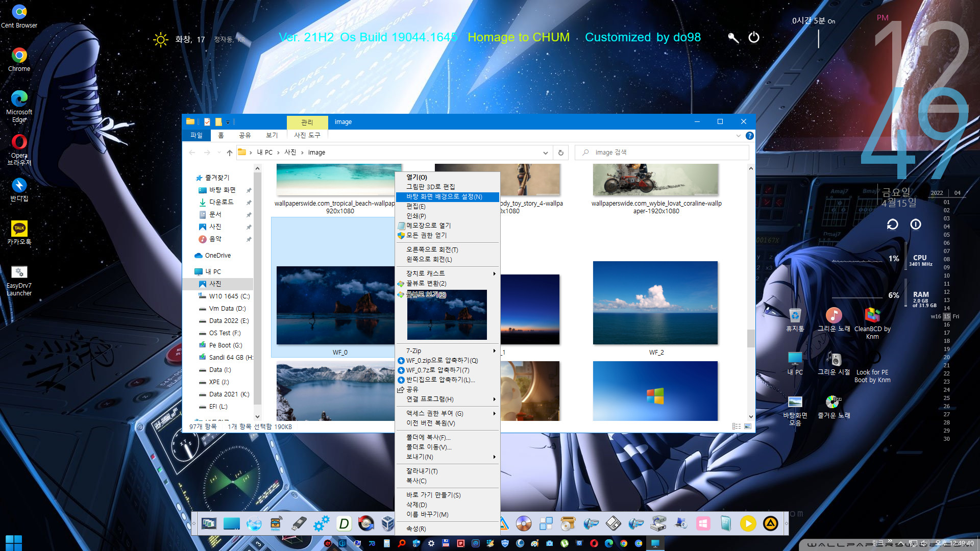Expand the 7-Zip submenu
This screenshot has width=980, height=551.
click(447, 351)
